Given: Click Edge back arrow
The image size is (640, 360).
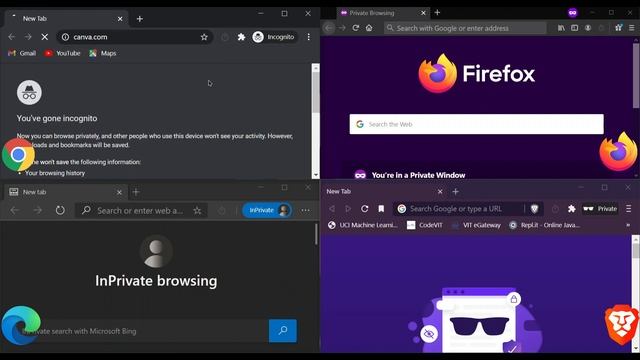Looking at the screenshot, I should tap(15, 211).
